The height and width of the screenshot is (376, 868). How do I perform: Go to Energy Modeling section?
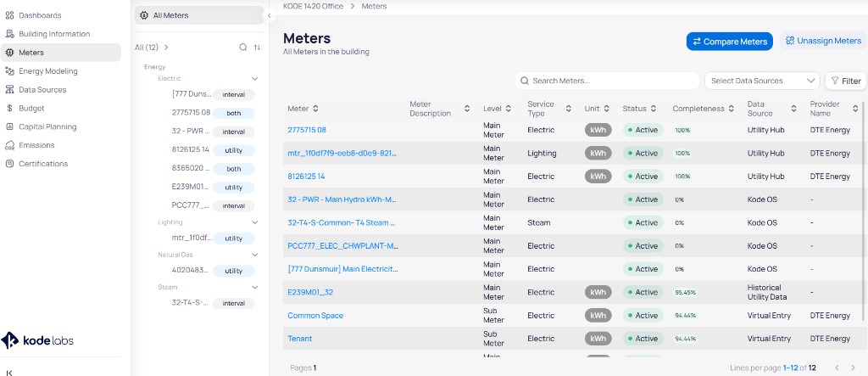click(47, 71)
